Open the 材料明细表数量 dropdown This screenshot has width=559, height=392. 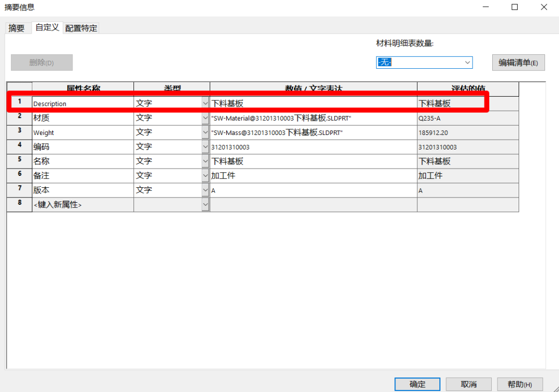pos(467,63)
